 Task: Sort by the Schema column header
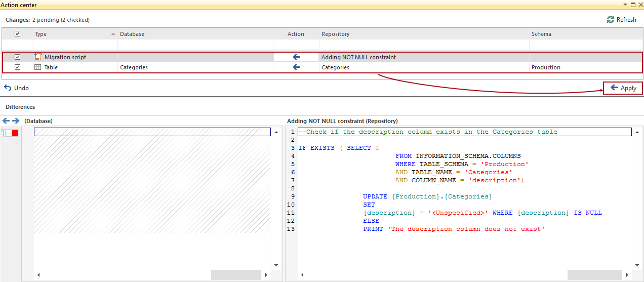(541, 34)
